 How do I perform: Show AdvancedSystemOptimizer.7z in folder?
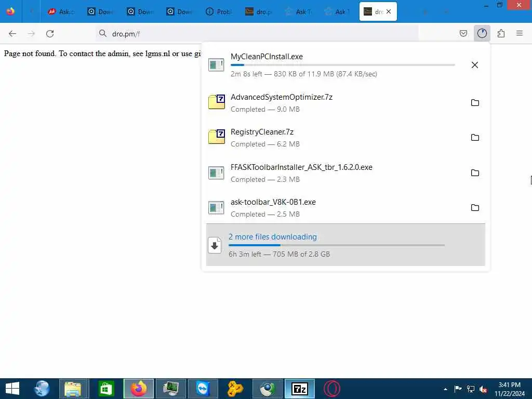[x=475, y=103]
